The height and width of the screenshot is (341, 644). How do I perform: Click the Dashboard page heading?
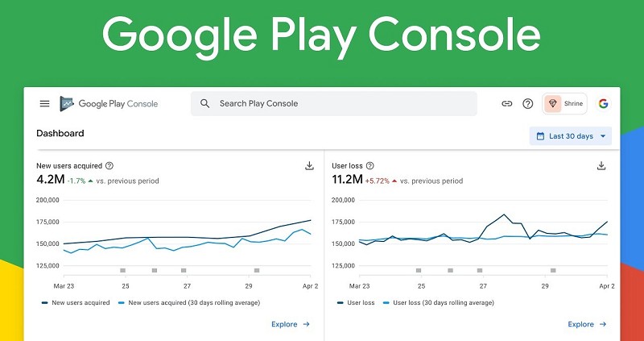pos(60,133)
